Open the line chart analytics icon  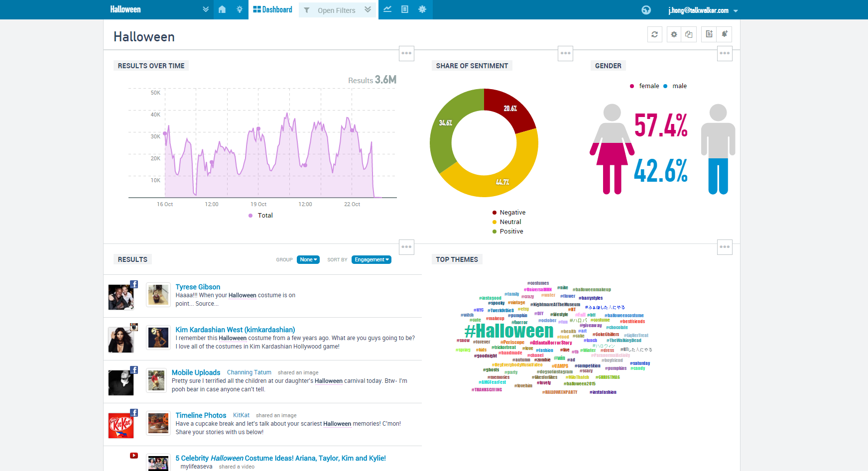(x=387, y=9)
